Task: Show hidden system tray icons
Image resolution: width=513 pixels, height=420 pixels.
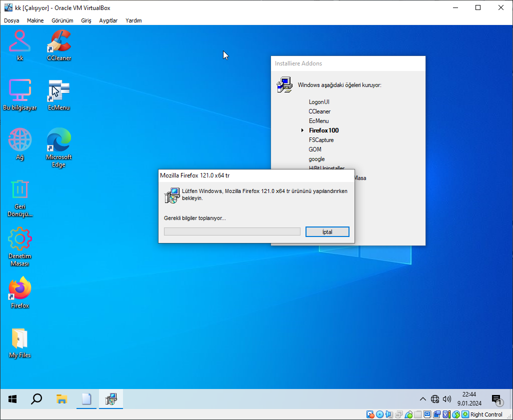Action: pyautogui.click(x=422, y=399)
